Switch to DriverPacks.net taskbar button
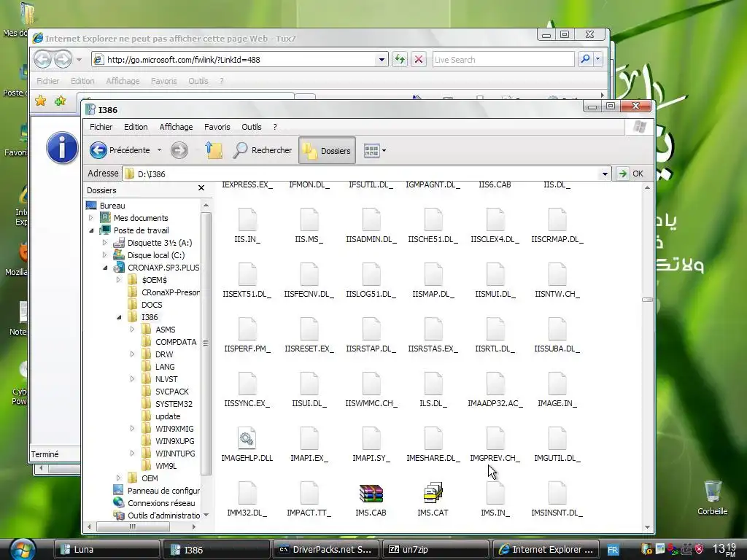The image size is (747, 560). (x=326, y=550)
